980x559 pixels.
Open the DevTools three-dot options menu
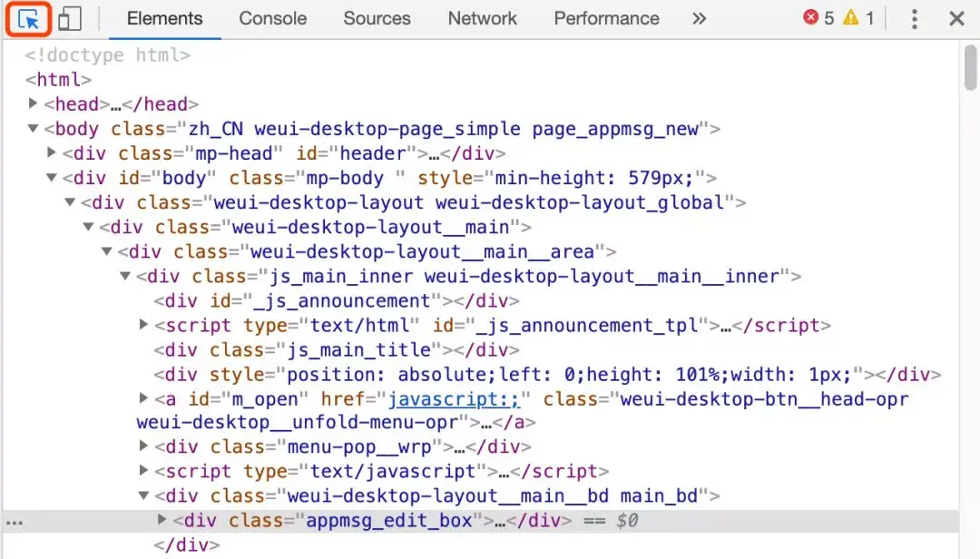pos(915,19)
